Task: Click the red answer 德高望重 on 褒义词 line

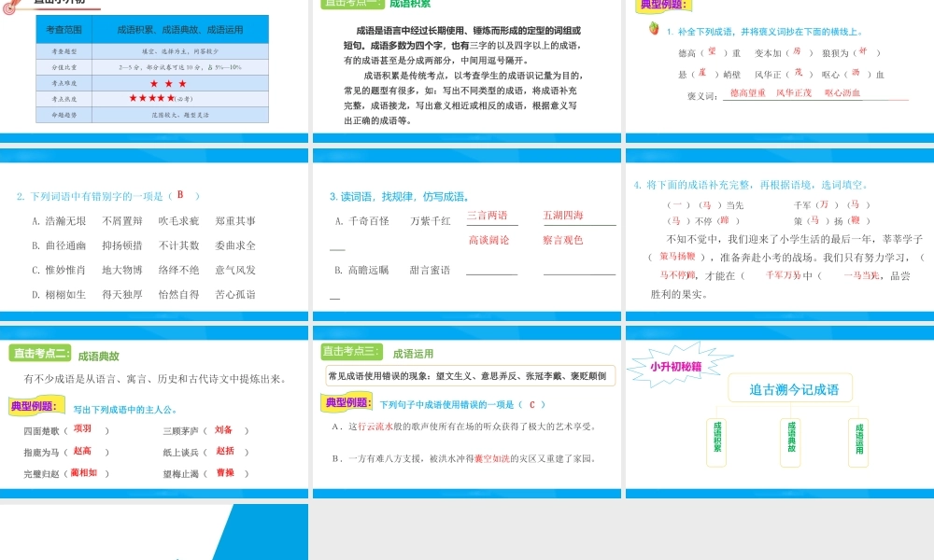Action: click(747, 92)
